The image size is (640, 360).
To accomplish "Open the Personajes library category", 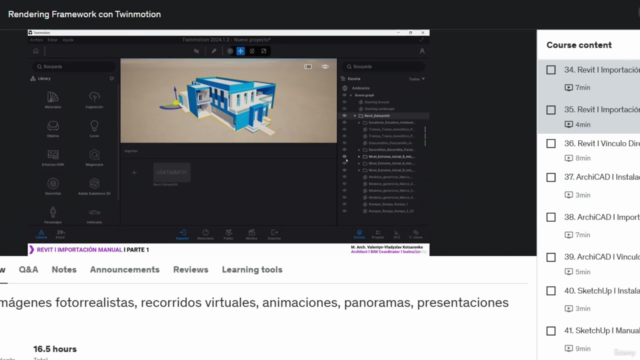I will point(53,215).
